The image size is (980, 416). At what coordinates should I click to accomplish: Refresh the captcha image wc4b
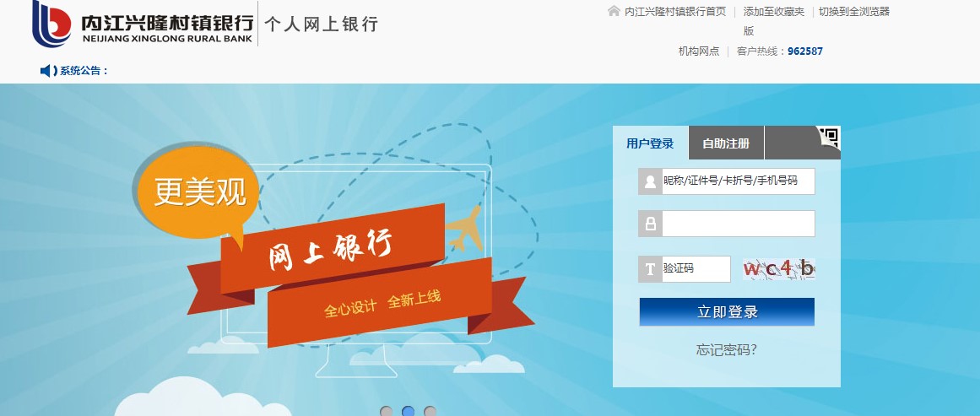779,268
